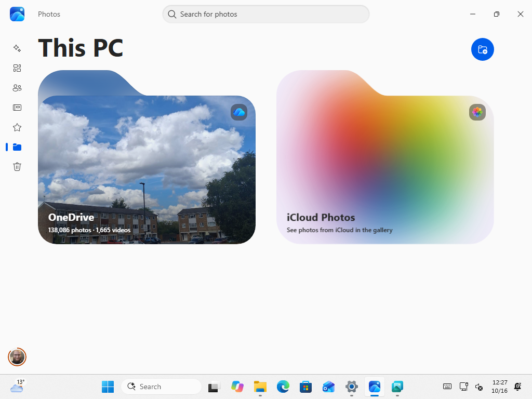Open the green picture app on taskbar

[397, 387]
